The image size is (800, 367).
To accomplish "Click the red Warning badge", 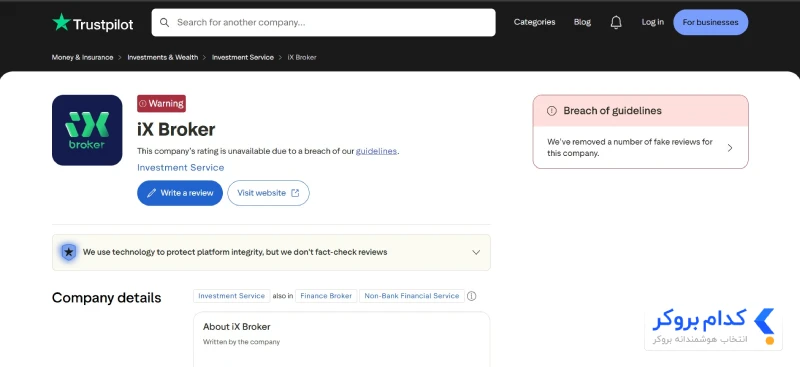I will (x=161, y=104).
